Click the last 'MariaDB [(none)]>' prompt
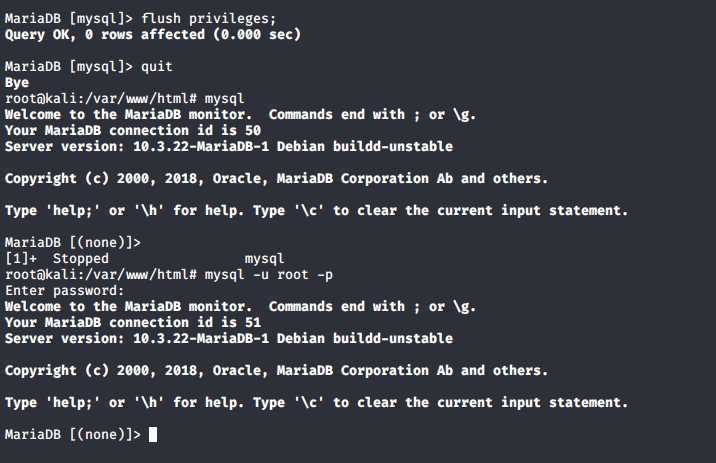The image size is (716, 463). coord(73,434)
